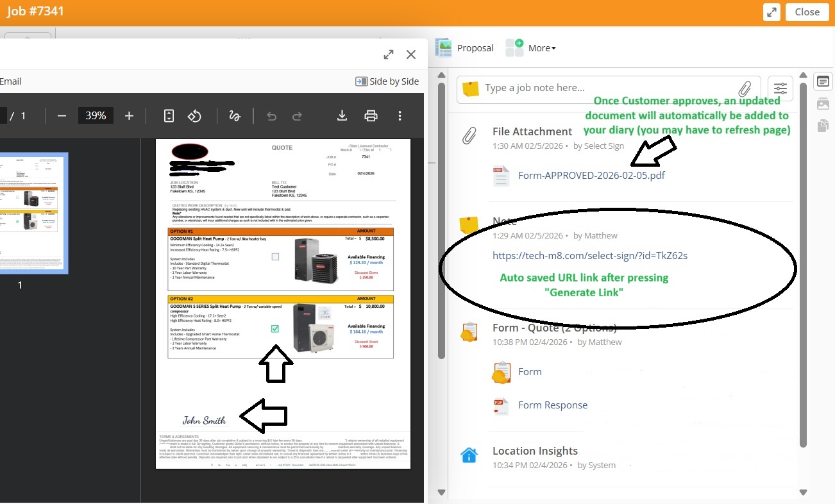Click the Location Insights house icon
This screenshot has height=504, width=835.
pyautogui.click(x=469, y=455)
